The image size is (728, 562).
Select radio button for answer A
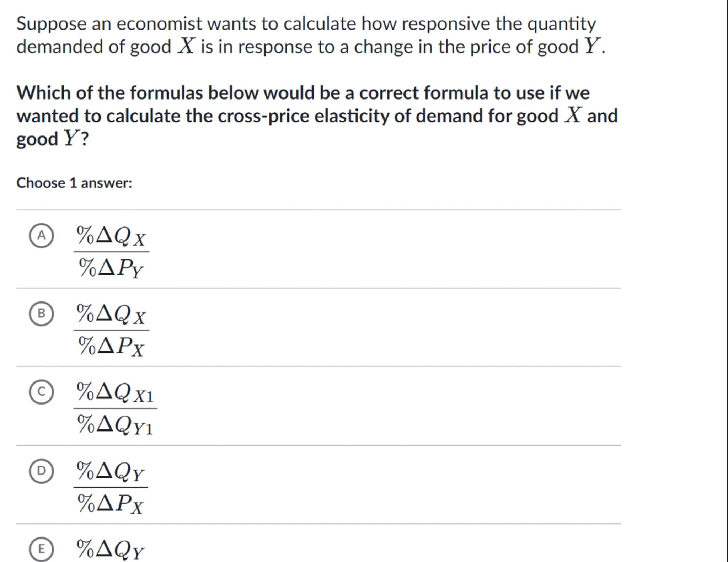(x=42, y=235)
